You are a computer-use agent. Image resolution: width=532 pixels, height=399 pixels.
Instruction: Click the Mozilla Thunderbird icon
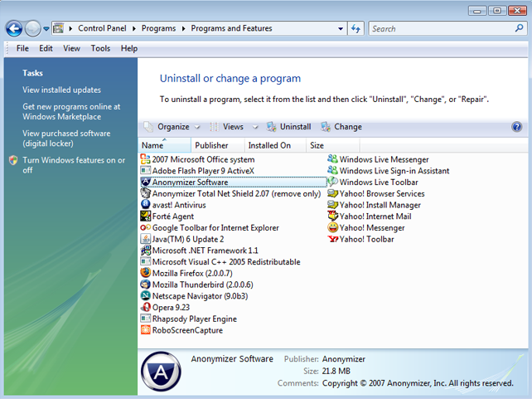coord(146,285)
